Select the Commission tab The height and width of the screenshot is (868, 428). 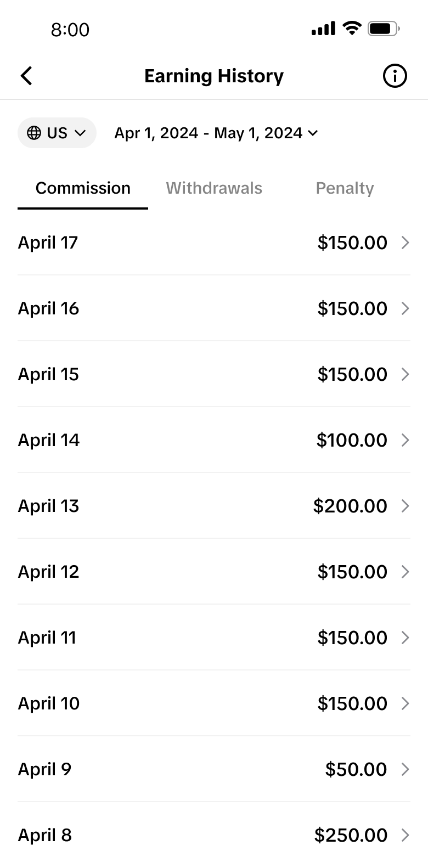(x=83, y=188)
